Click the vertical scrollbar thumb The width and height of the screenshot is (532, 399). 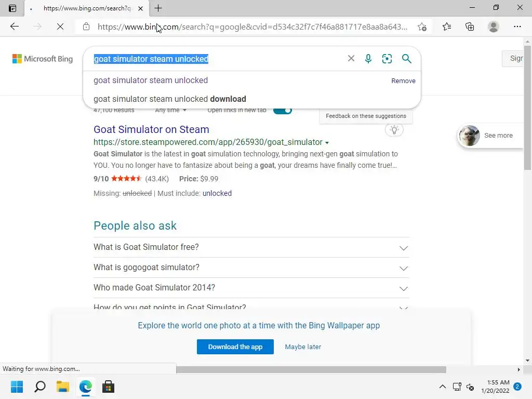point(527,107)
